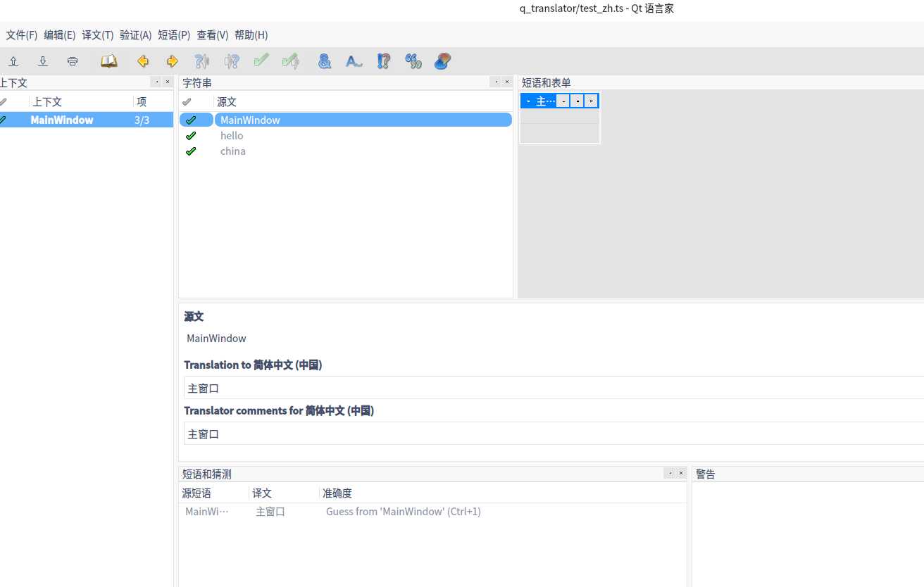This screenshot has width=924, height=587.
Task: Float the 上下文 panel with its dock button
Action: point(156,82)
